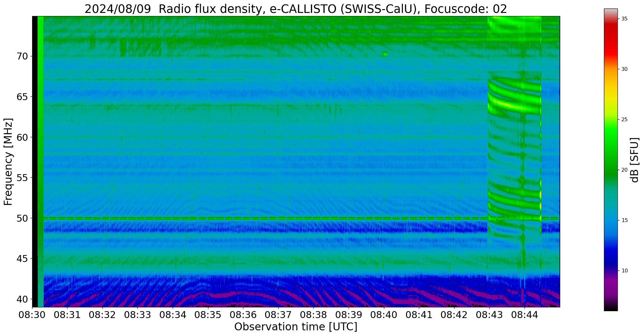Click the 08:44 time tick label
This screenshot has width=644, height=336.
click(524, 315)
